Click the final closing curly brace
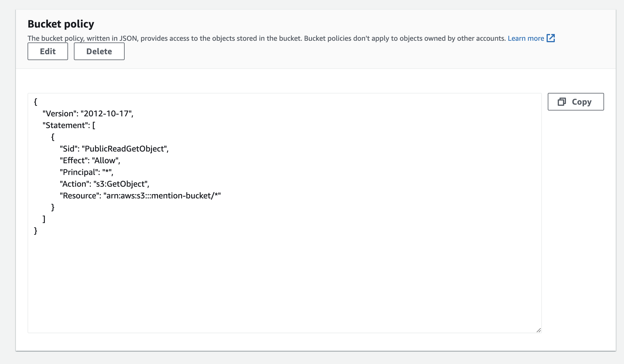 (35, 231)
